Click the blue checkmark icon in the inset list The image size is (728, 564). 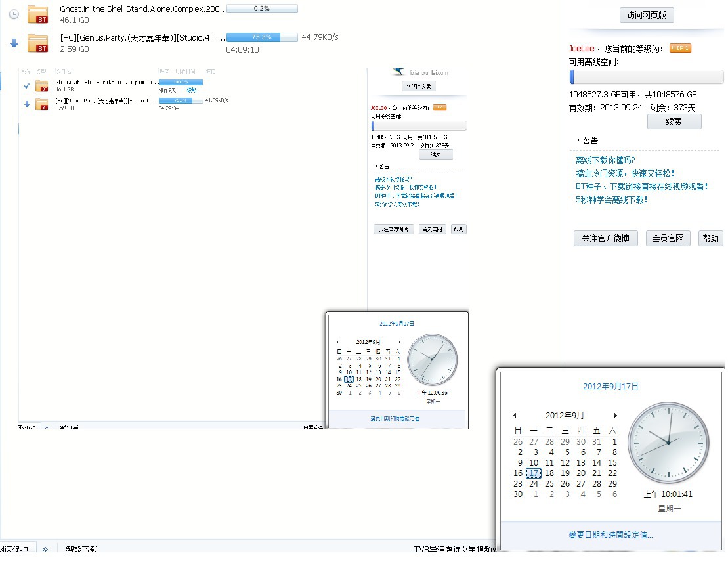[26, 86]
